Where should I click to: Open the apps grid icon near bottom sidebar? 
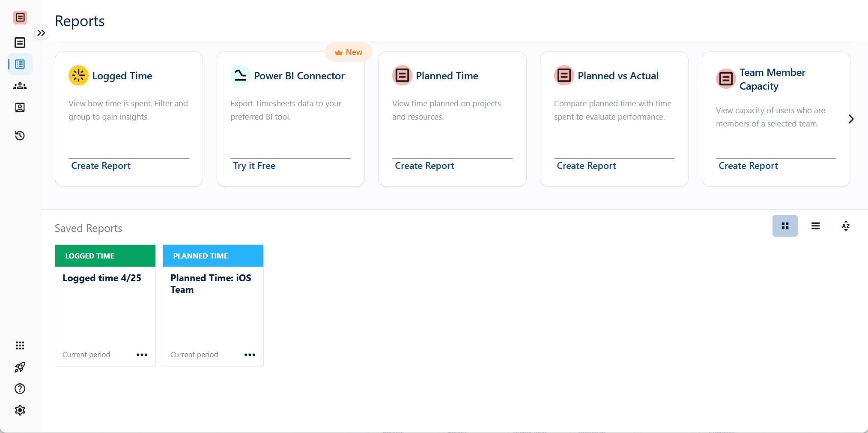tap(20, 346)
